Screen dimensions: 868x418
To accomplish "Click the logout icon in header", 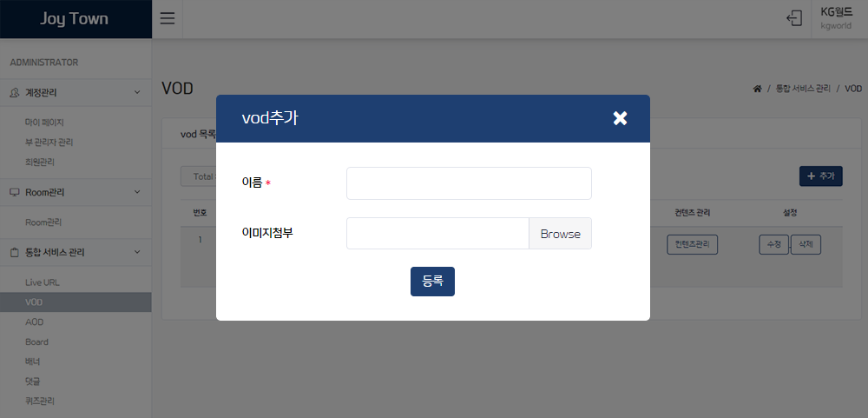I will pos(794,18).
